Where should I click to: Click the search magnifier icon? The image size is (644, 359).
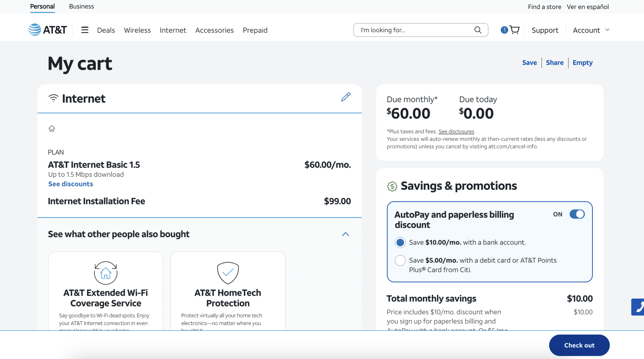point(478,30)
